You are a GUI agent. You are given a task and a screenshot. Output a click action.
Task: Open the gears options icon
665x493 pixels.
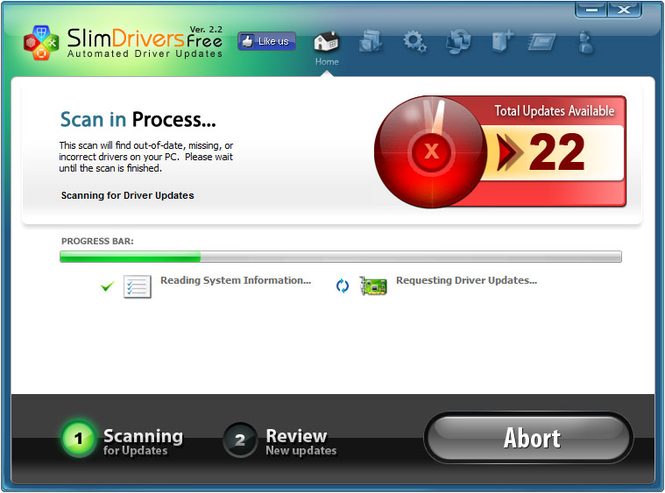tap(414, 41)
